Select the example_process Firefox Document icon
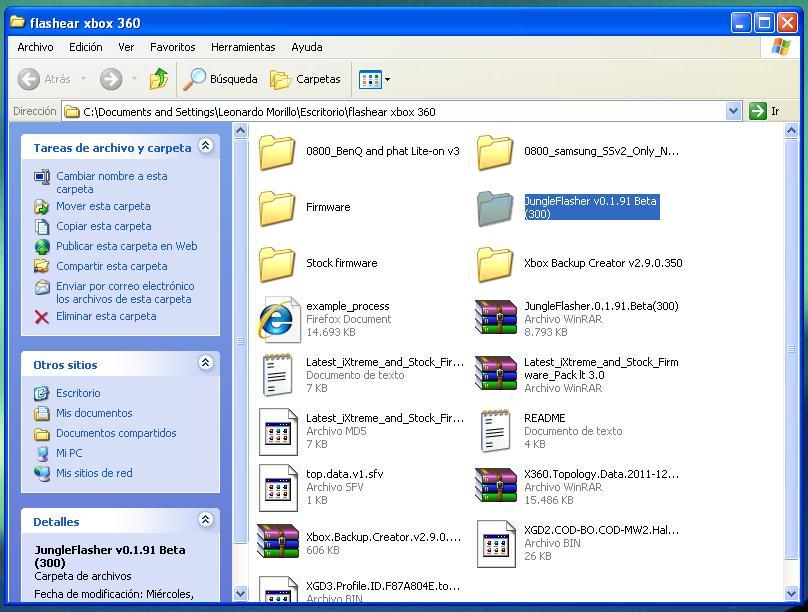Viewport: 808px width, 612px height. pyautogui.click(x=279, y=319)
